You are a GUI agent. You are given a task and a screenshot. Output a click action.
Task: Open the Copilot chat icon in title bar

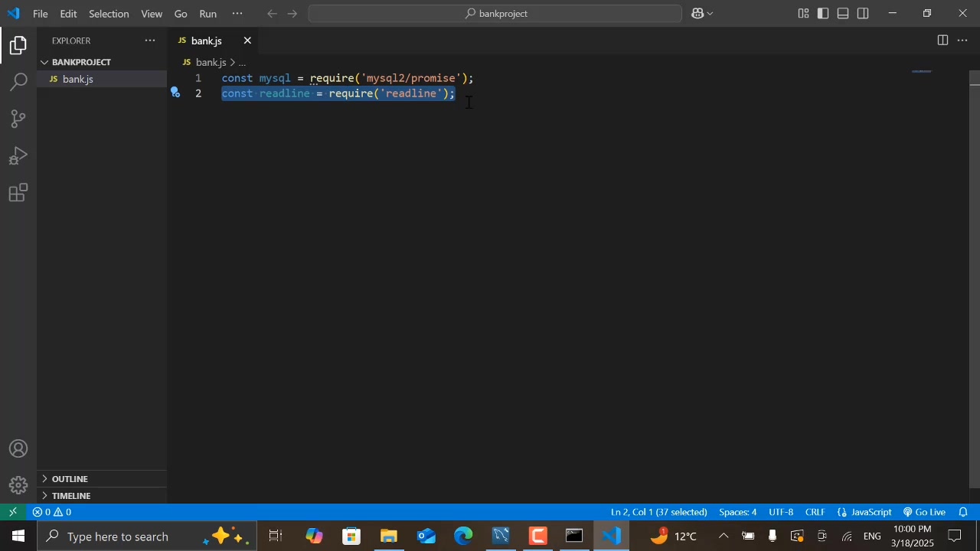coord(697,13)
